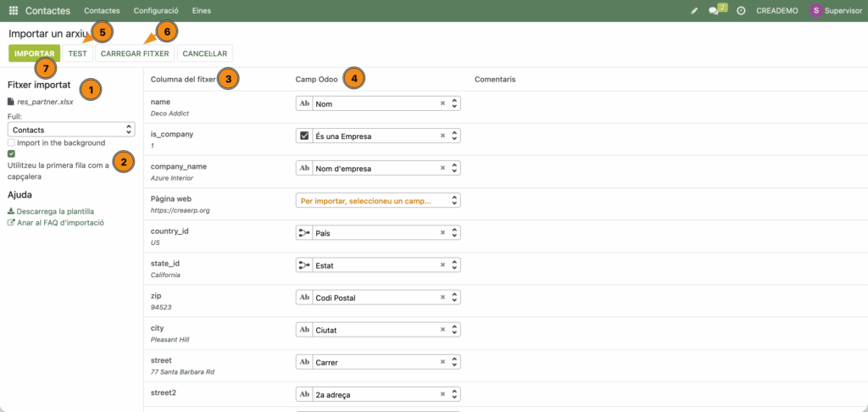Open the activities clock icon
Image resolution: width=868 pixels, height=412 pixels.
tap(741, 11)
